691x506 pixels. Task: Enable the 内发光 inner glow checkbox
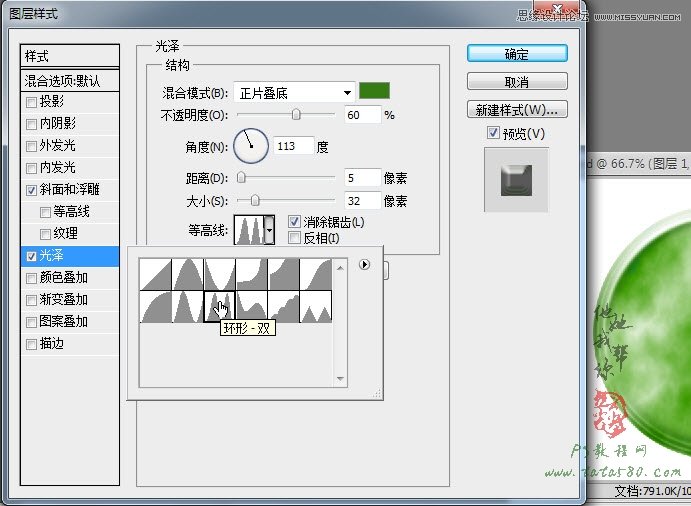click(31, 168)
